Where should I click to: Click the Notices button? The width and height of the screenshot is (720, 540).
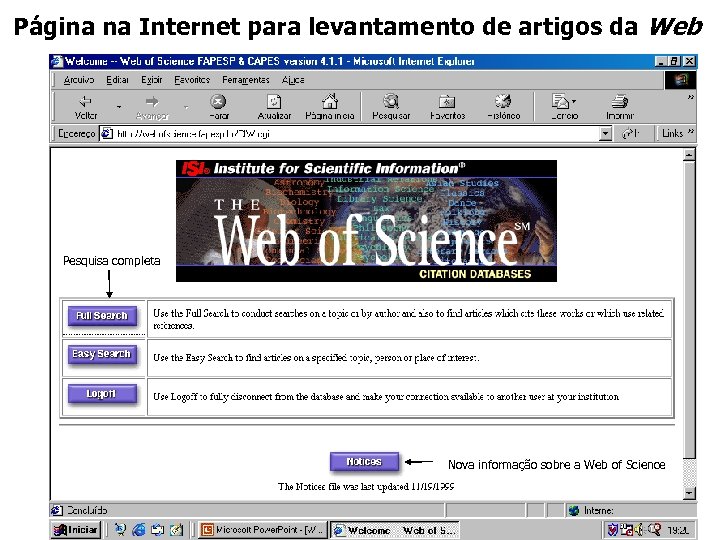(x=364, y=461)
